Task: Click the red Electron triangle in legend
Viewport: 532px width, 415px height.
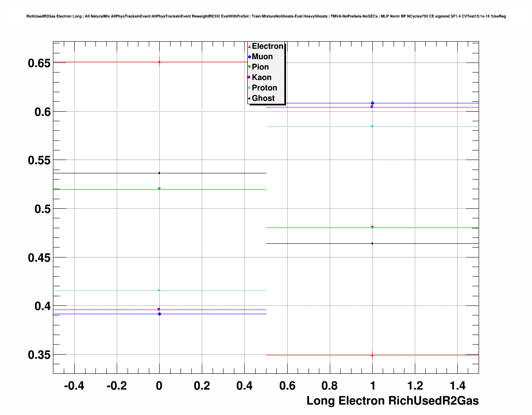Action: [x=249, y=46]
